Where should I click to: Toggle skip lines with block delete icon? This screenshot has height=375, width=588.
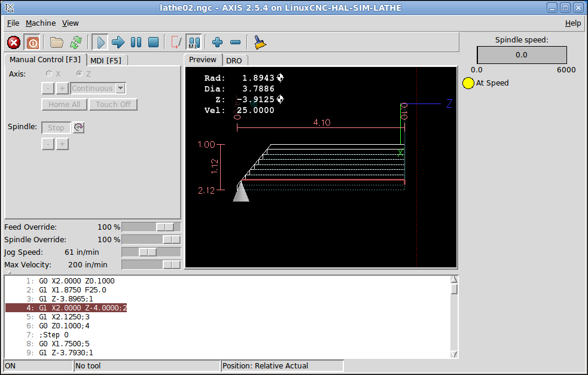point(176,42)
